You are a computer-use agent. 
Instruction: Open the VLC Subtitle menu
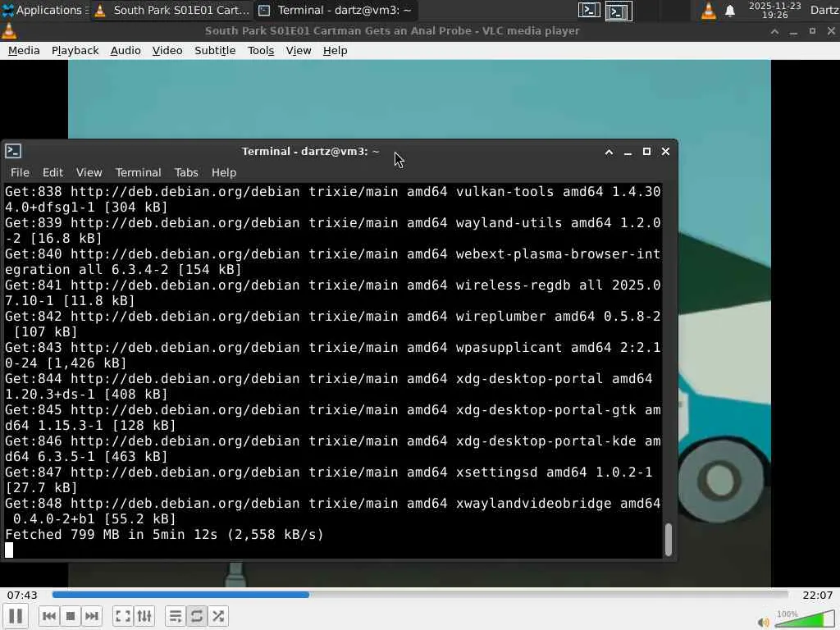(215, 50)
